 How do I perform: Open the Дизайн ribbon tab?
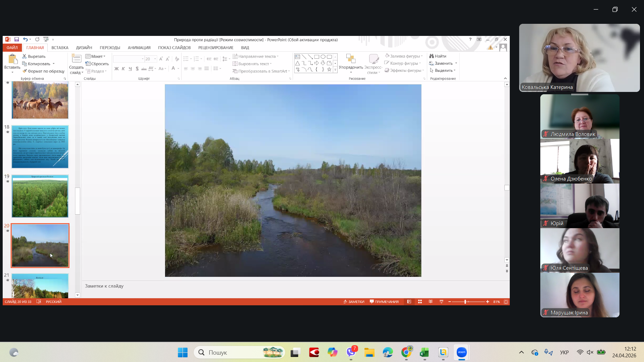point(84,48)
